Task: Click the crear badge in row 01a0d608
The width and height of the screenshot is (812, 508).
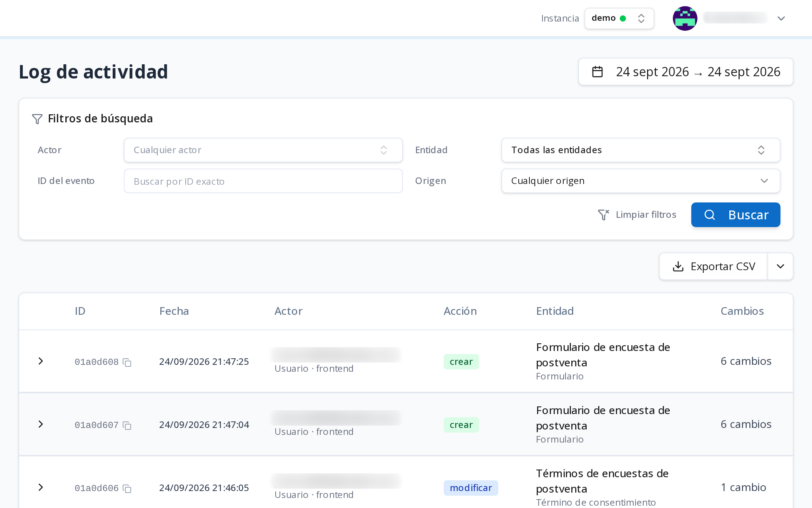Action: (x=461, y=362)
